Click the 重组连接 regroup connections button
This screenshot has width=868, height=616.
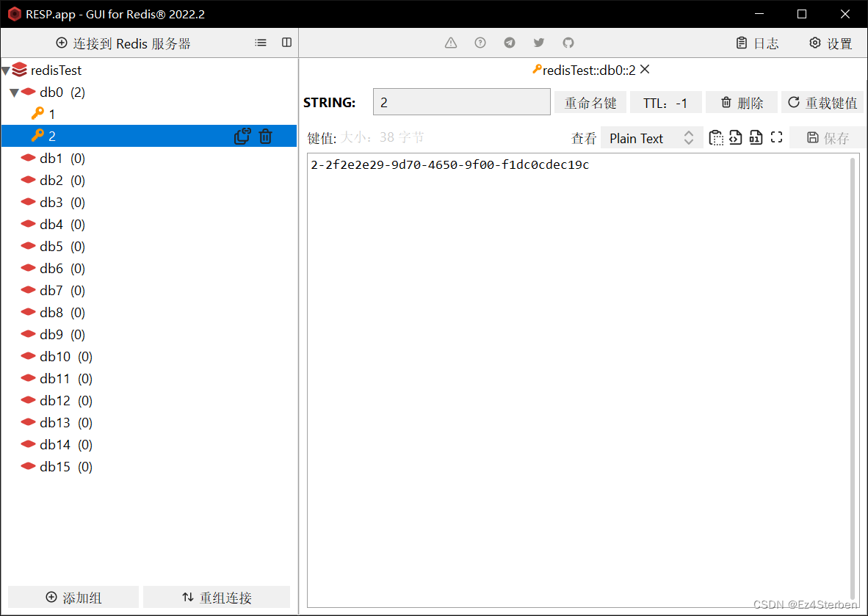217,597
